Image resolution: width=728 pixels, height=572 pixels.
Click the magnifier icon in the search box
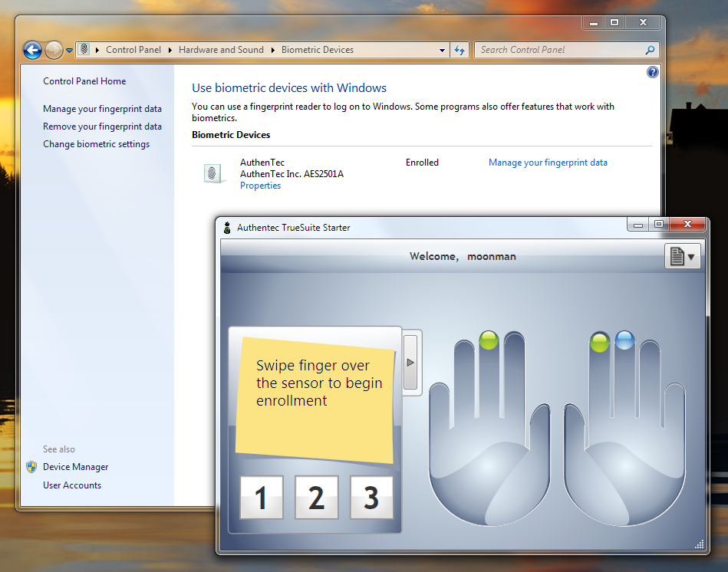tap(650, 50)
